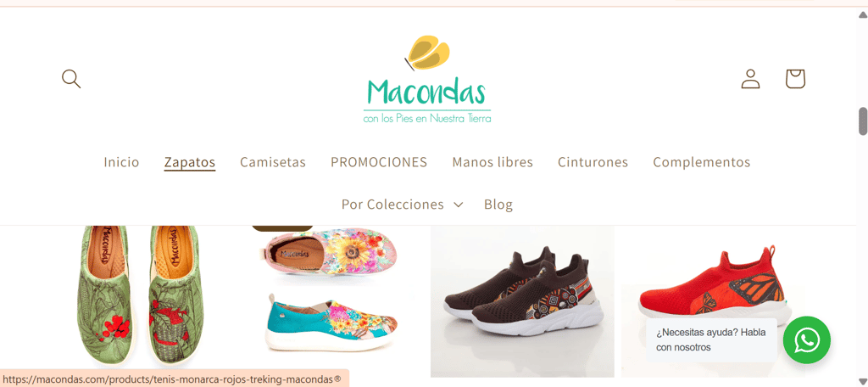Go to the Cinturones page
The image size is (868, 387).
[x=593, y=162]
